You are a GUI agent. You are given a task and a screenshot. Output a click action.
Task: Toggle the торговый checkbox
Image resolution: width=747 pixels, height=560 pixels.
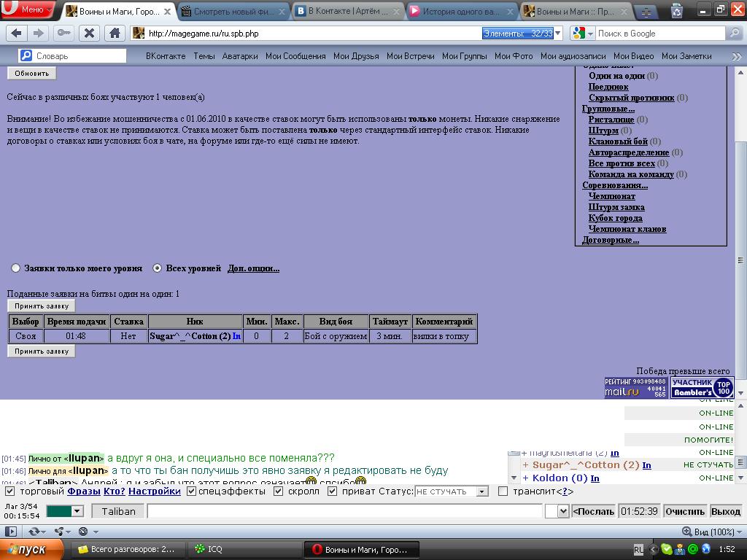pyautogui.click(x=9, y=491)
